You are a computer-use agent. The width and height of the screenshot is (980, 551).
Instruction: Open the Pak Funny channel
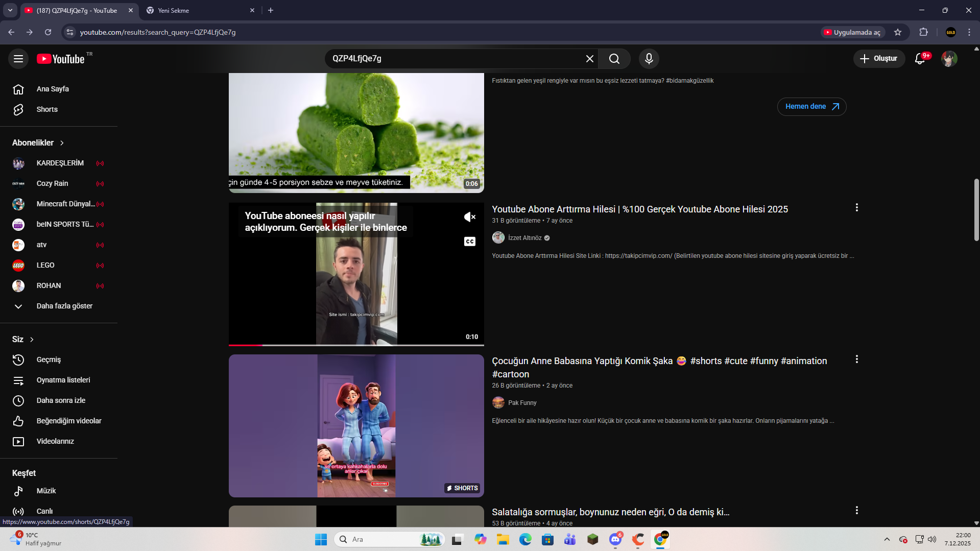coord(522,403)
